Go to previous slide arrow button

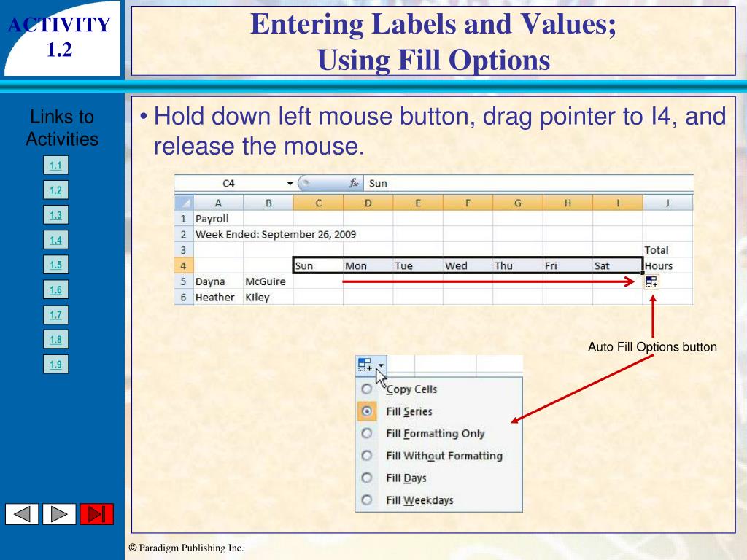coord(22,514)
